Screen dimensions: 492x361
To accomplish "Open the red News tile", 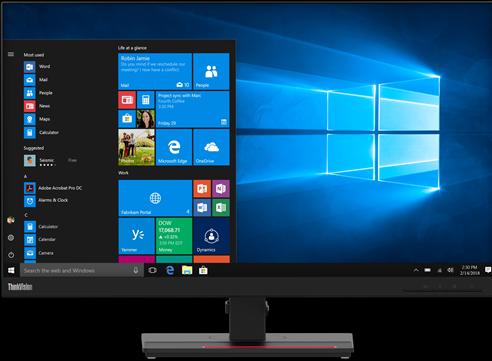I will 127,100.
